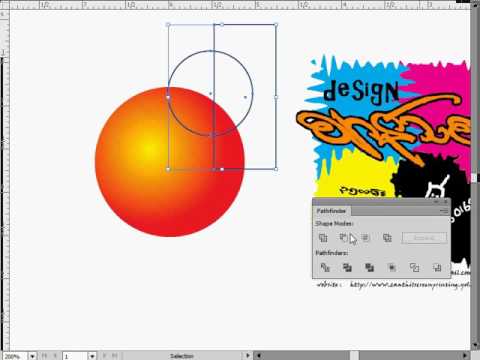The width and height of the screenshot is (480, 360).
Task: Apply Minus Front shape mode
Action: point(344,238)
